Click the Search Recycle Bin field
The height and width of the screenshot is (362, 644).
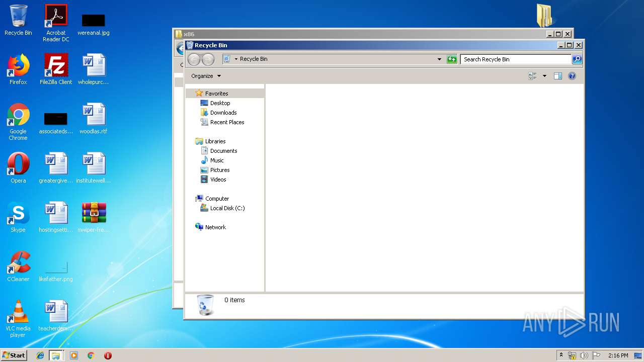point(516,59)
